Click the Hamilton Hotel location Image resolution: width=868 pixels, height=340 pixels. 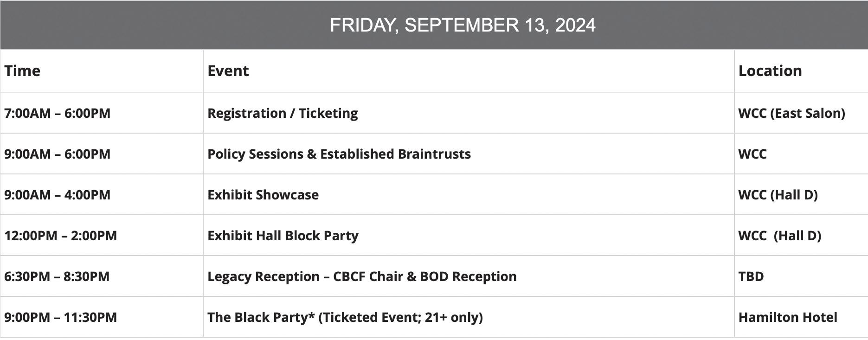pos(787,317)
